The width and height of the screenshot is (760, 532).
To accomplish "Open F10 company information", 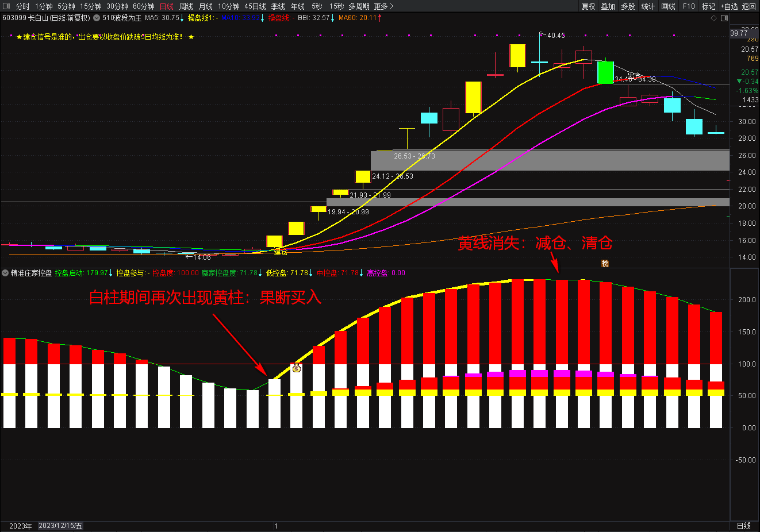I will [x=689, y=6].
